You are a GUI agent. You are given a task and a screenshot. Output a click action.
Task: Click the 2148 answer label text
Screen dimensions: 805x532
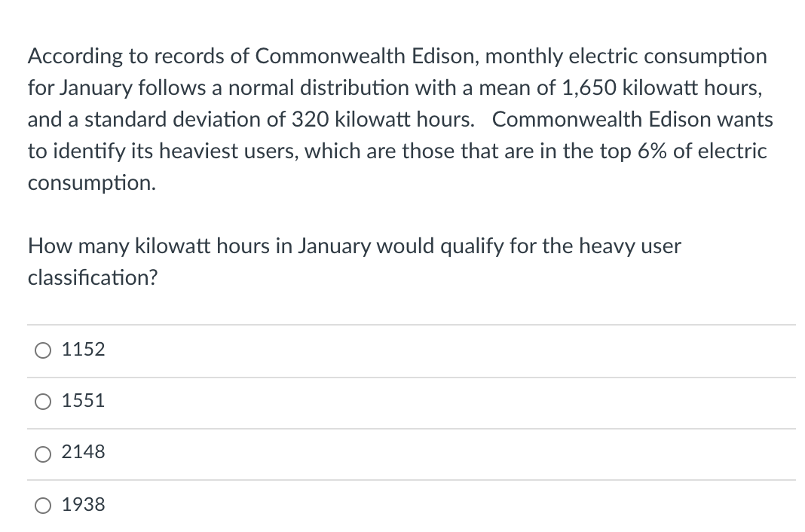tap(83, 453)
